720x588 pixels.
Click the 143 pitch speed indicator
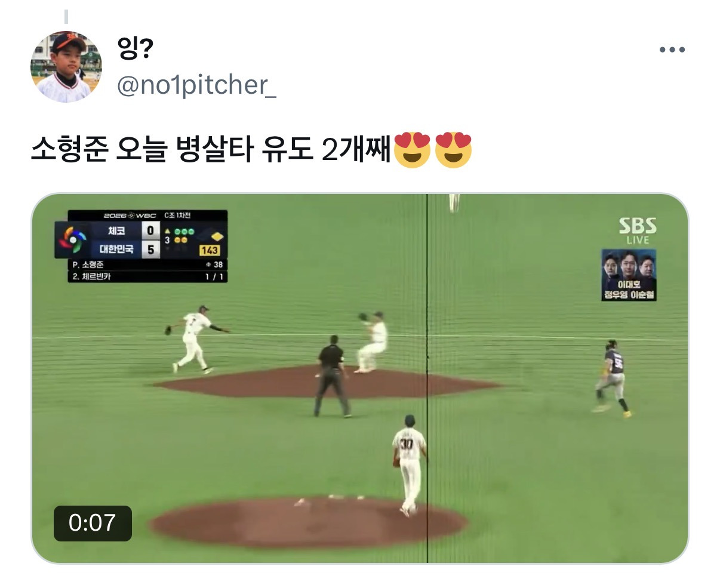(x=210, y=250)
